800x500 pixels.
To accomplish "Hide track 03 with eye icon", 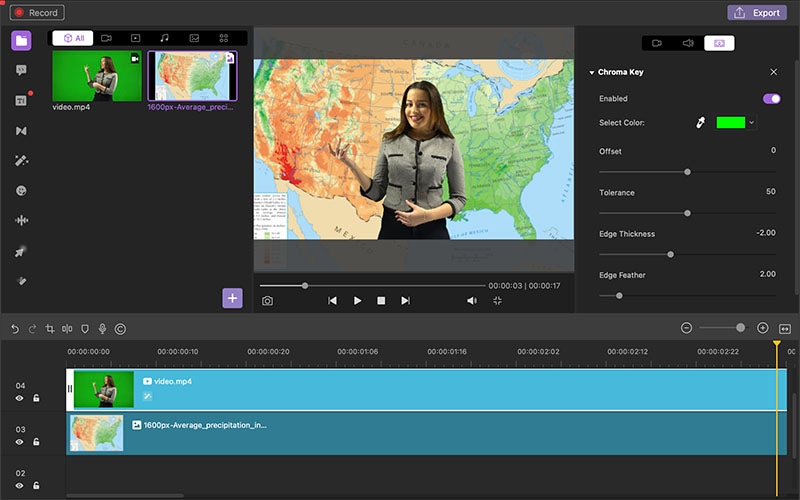I will [x=19, y=442].
